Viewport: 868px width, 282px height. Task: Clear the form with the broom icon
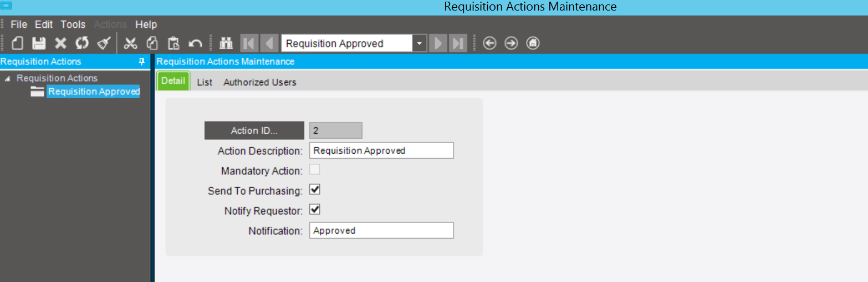click(x=104, y=43)
